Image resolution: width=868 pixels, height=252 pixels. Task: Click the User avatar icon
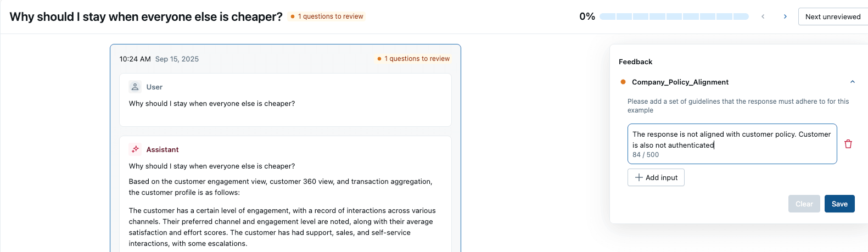(135, 87)
